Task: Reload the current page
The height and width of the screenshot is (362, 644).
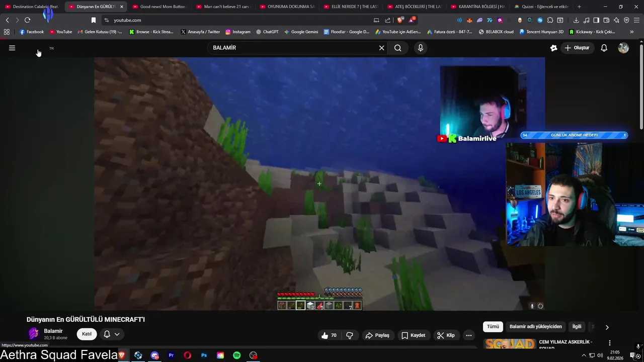Action: point(27,20)
